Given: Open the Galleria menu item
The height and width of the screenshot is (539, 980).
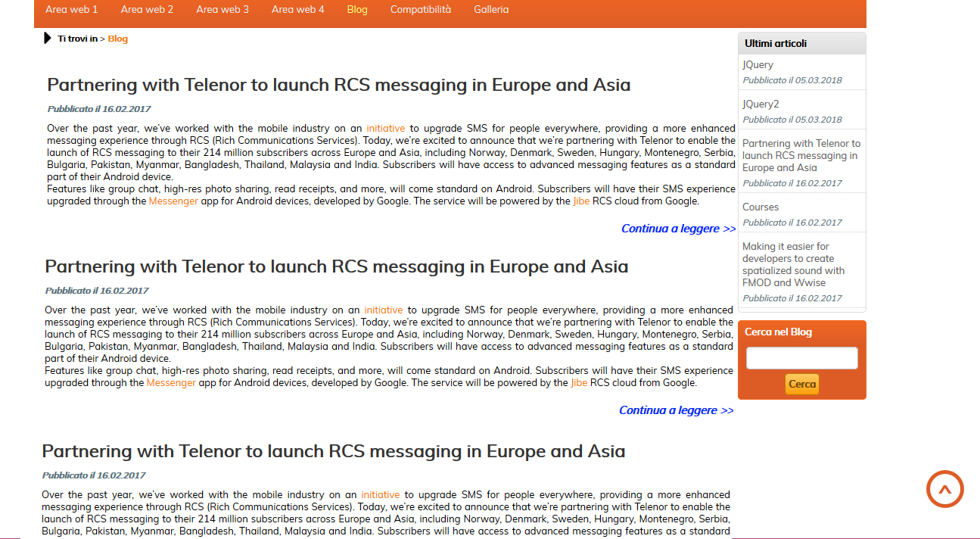Looking at the screenshot, I should click(x=491, y=10).
